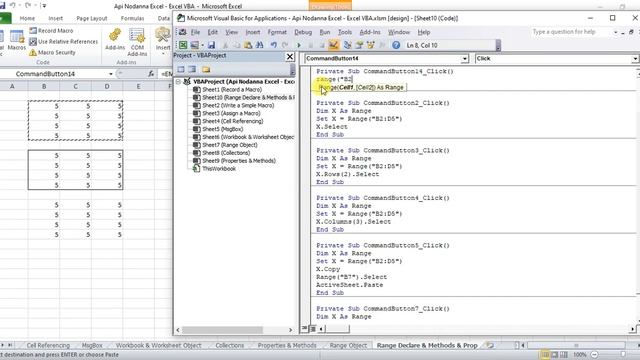Switch to the Collections sheet tab

[x=229, y=345]
